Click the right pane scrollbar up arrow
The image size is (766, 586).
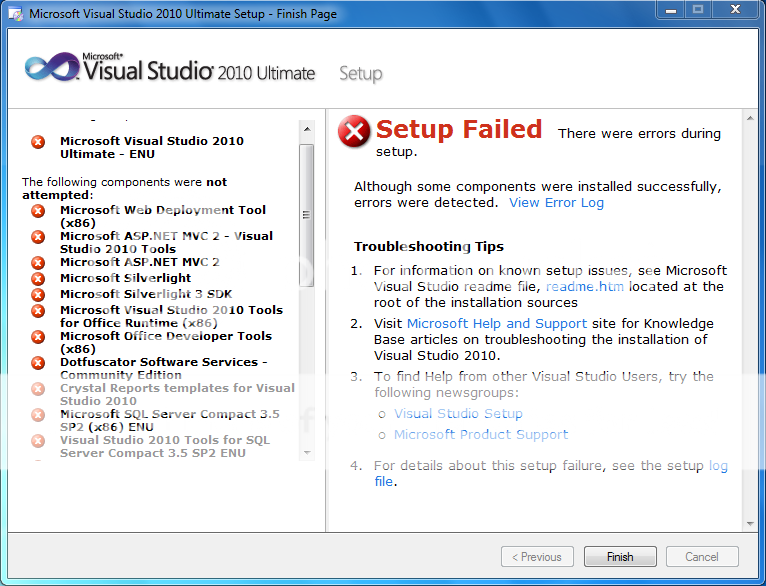point(750,119)
